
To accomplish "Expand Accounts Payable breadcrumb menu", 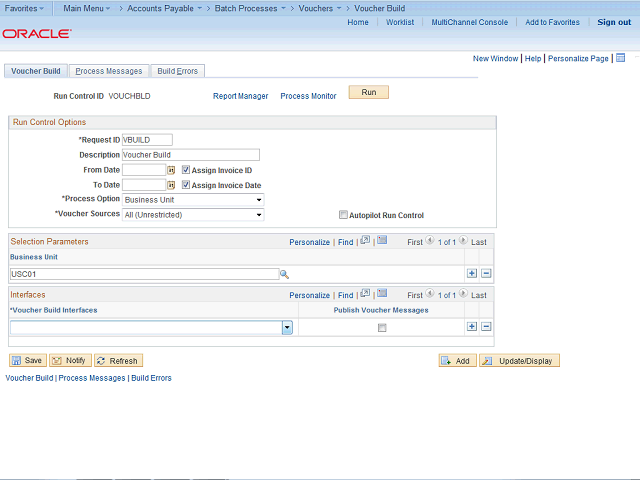I will (164, 8).
